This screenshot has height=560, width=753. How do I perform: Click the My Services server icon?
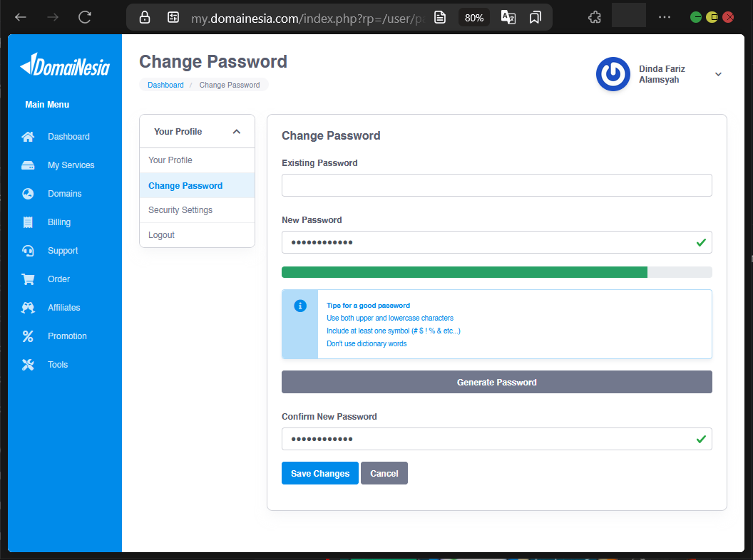28,165
